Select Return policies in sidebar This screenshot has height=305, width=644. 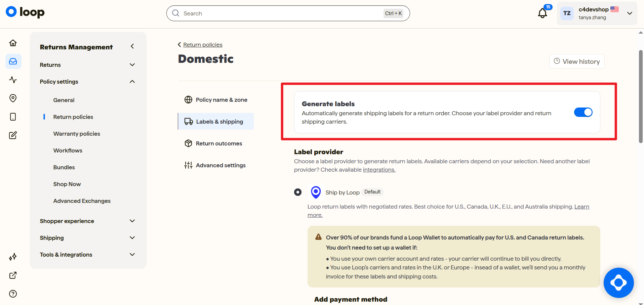[x=73, y=117]
